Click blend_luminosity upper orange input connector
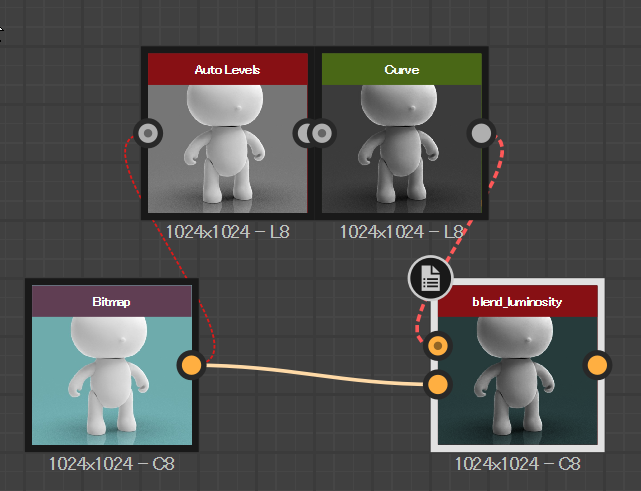641x491 pixels. tap(438, 346)
